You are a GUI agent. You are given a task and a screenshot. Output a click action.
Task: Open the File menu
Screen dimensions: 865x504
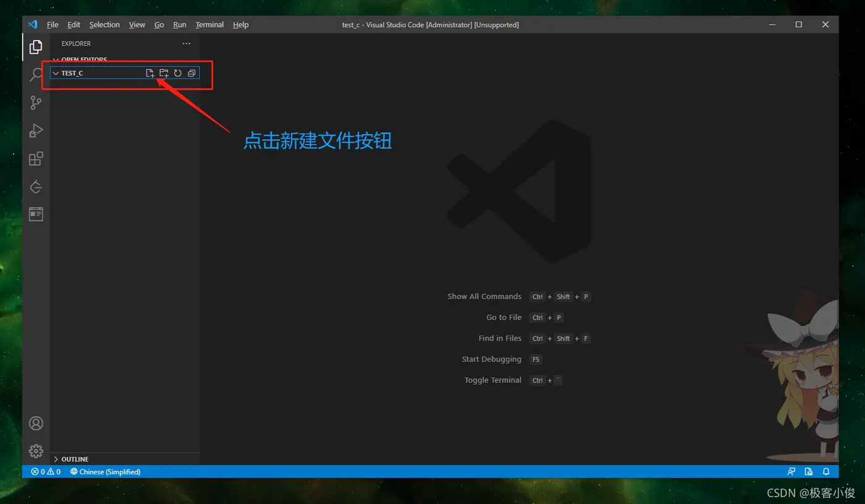[x=53, y=25]
